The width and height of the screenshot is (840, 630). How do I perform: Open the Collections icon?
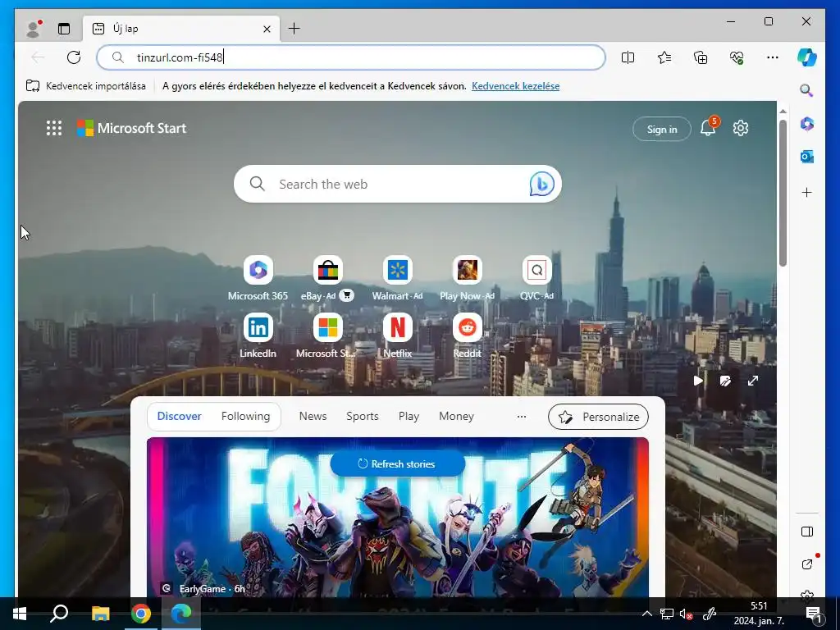pyautogui.click(x=701, y=57)
